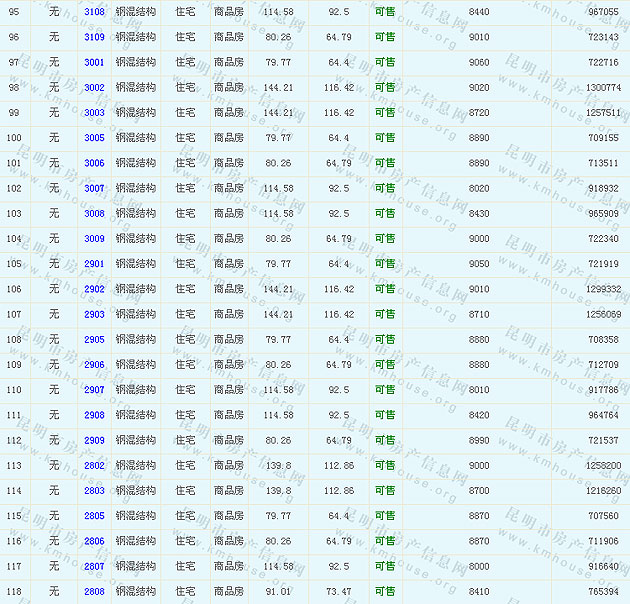Open room 3009 link
The image size is (630, 604).
[94, 239]
